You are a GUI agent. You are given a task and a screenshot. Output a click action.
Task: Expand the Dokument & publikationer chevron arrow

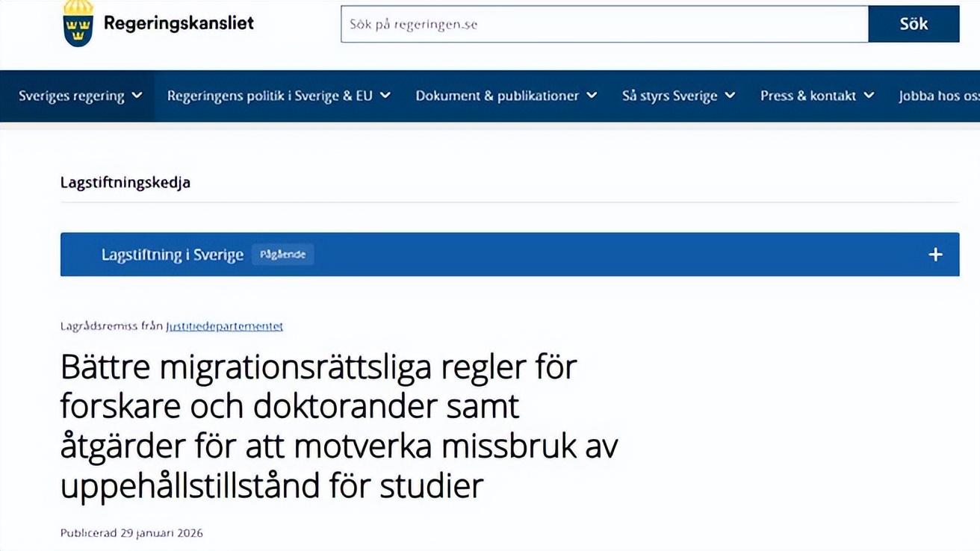592,96
